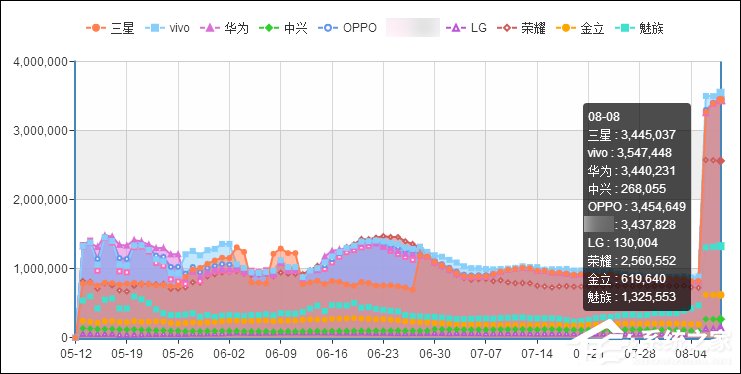Hide the 荣耀 series via legend
Screen dimensions: 741x374
(521, 28)
